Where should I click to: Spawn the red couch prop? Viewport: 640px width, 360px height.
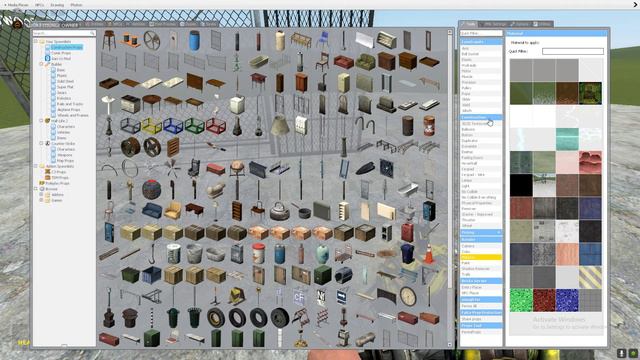tap(344, 62)
